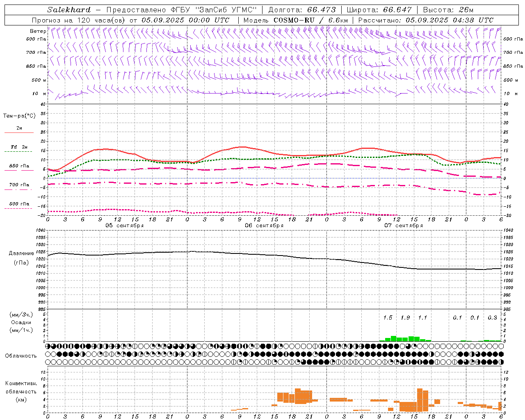Image resolution: width=525 pixels, height=420 pixels.
Task: Click the model name 'COSMO-RU / 6.6км'
Action: tap(311, 20)
